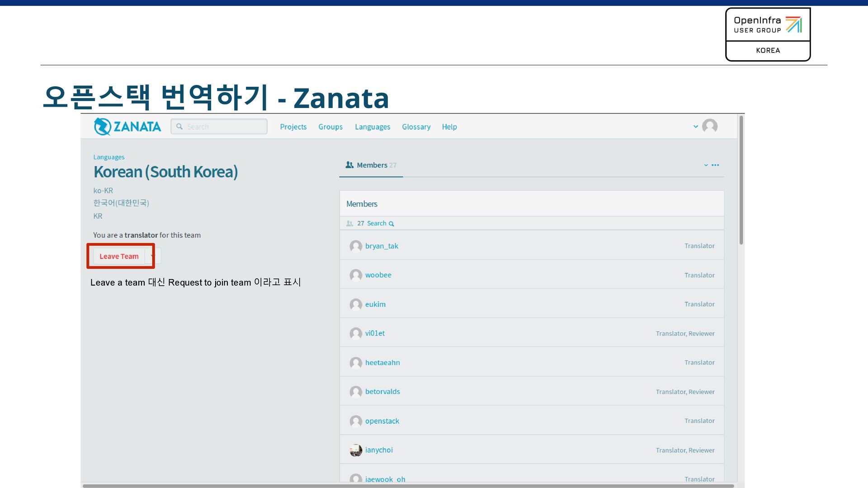Open the three-dots more options menu
868x488 pixels.
(715, 165)
